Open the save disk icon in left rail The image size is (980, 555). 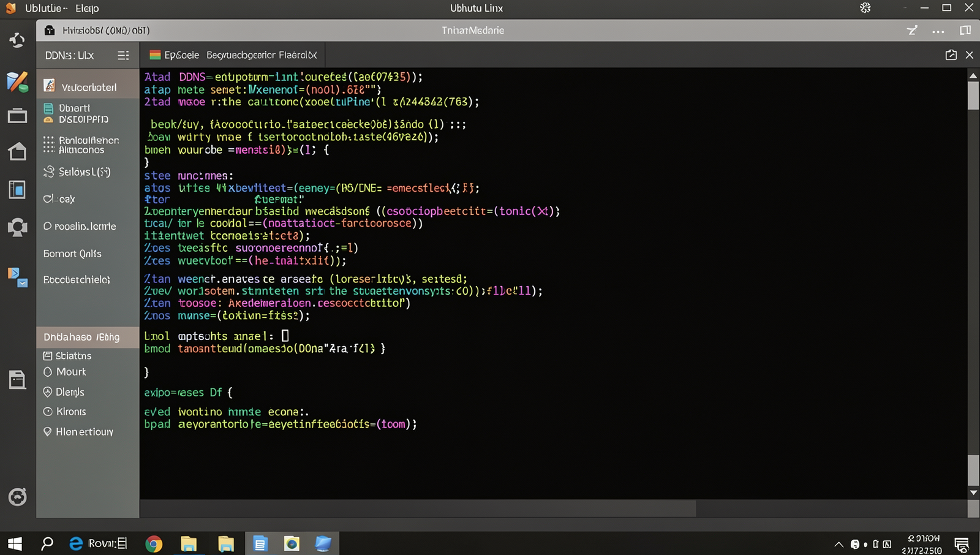(17, 380)
